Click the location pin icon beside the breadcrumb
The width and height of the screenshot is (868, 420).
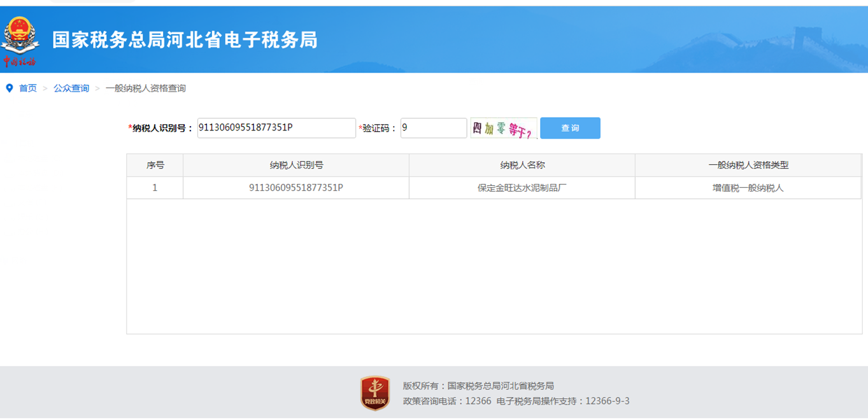(8, 88)
